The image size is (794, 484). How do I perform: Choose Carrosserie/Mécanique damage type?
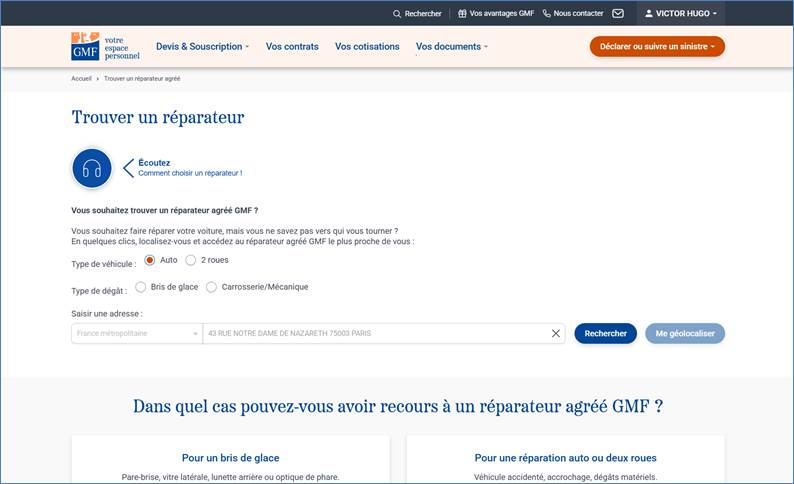211,287
